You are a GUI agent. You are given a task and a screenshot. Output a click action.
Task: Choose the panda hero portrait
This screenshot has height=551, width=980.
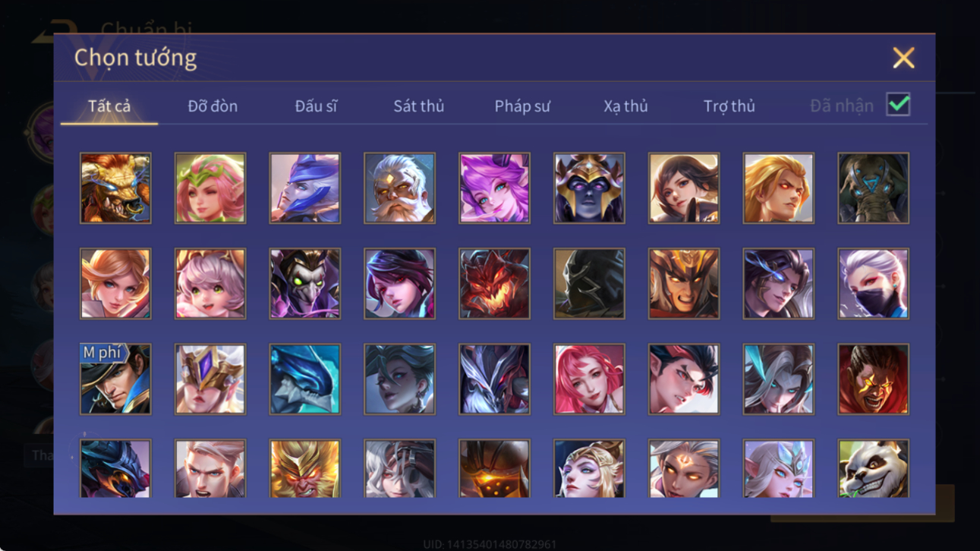click(x=873, y=468)
